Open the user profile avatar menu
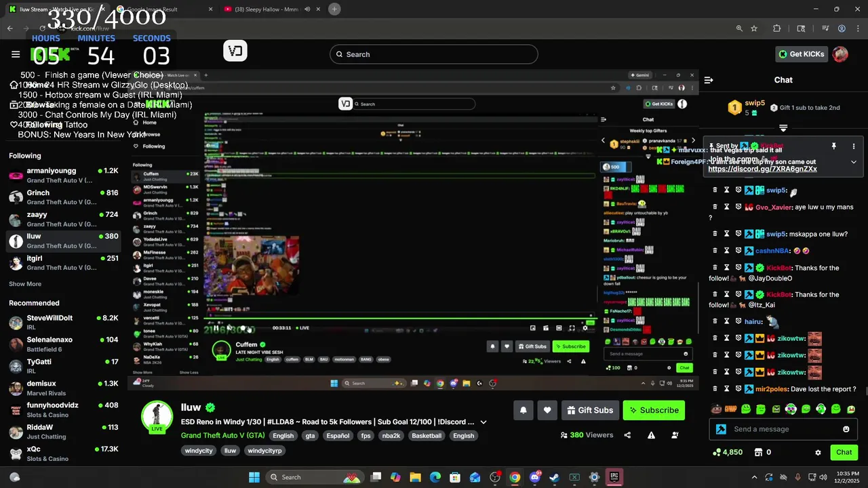 (x=840, y=54)
